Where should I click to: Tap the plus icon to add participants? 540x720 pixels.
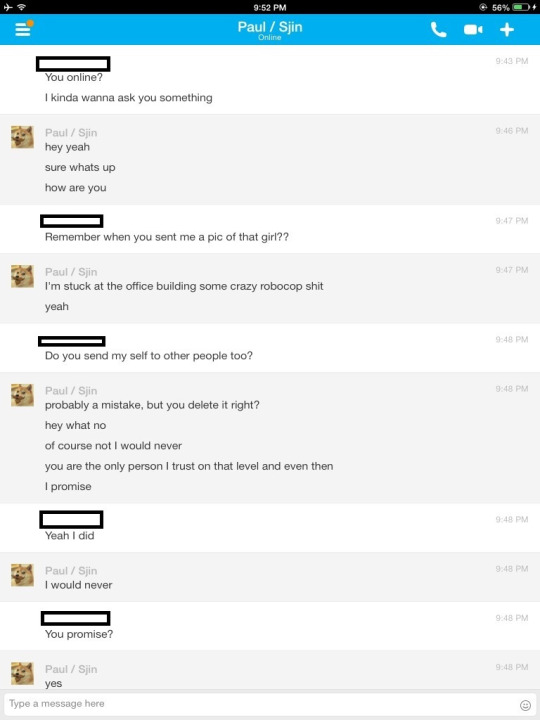coord(506,30)
